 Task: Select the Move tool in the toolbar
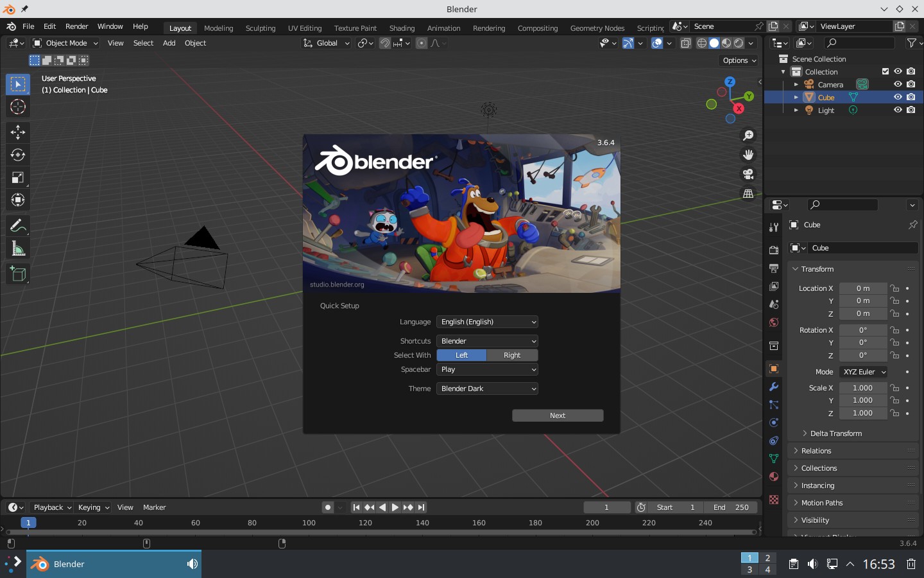tap(17, 132)
